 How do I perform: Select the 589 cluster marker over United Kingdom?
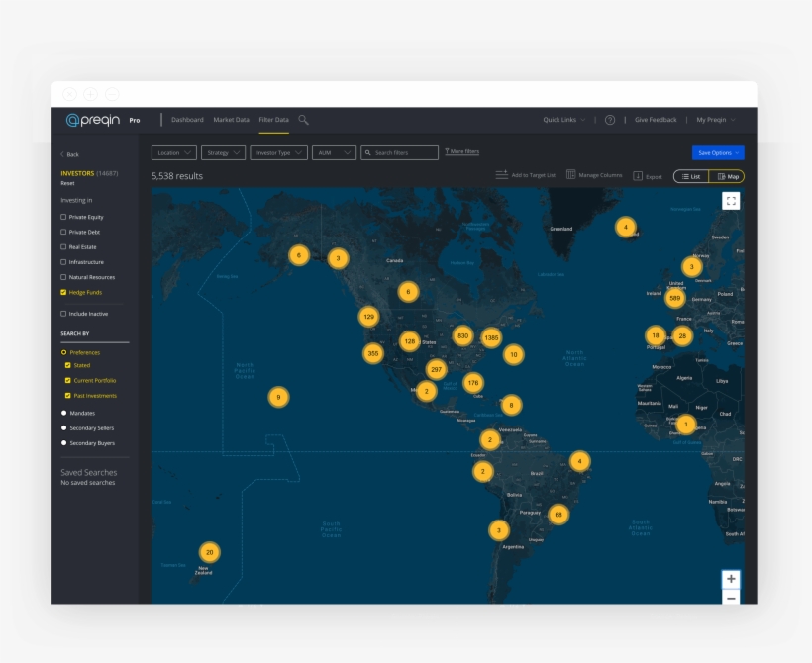point(675,298)
